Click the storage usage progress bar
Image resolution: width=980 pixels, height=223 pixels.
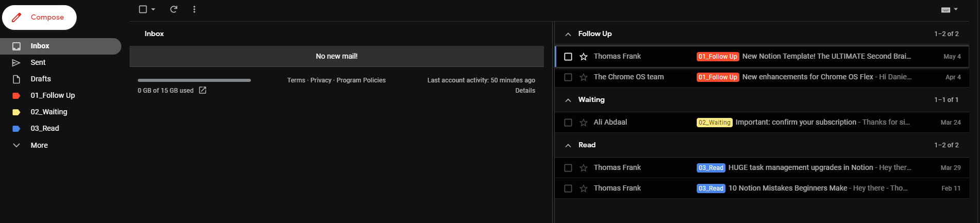click(x=194, y=80)
